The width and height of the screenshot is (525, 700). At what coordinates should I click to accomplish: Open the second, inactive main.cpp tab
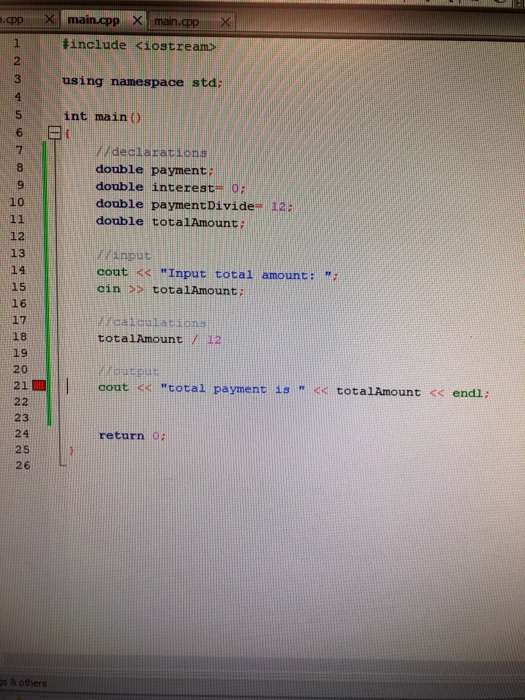(x=177, y=21)
